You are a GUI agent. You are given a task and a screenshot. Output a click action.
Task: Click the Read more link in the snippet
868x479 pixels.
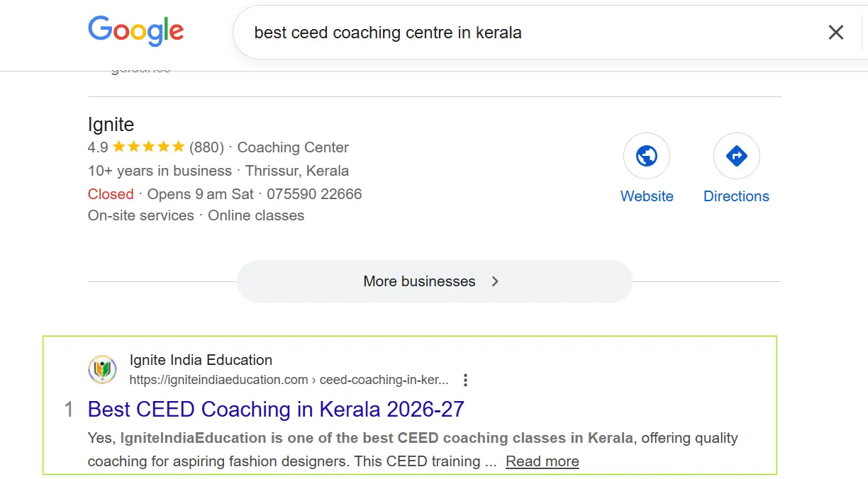542,461
